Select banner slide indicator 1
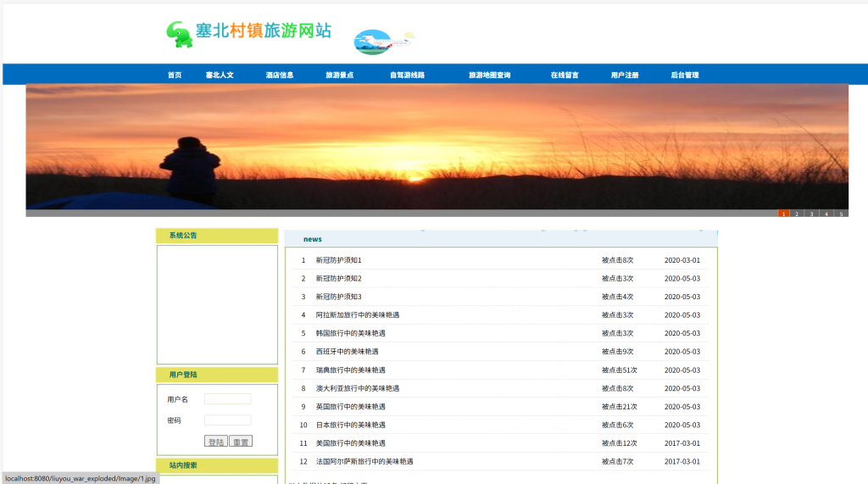This screenshot has width=868, height=484. click(x=783, y=214)
